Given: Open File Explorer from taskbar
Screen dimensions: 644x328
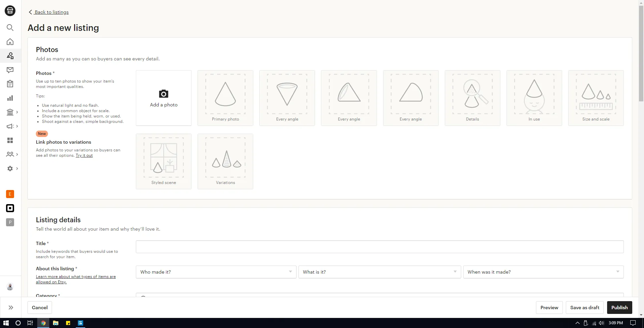Looking at the screenshot, I should coord(56,323).
